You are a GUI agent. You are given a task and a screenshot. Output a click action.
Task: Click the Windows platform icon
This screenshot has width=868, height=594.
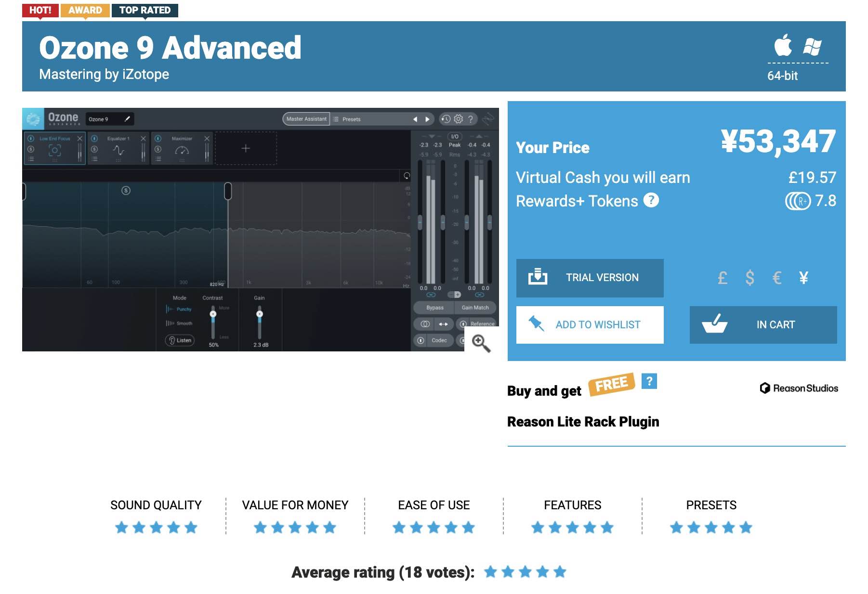tap(812, 47)
